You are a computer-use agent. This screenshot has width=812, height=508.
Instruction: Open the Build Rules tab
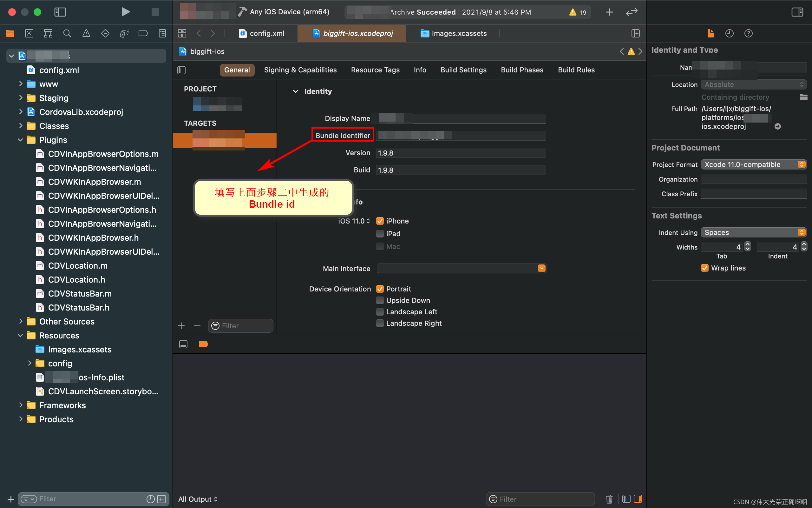(576, 70)
